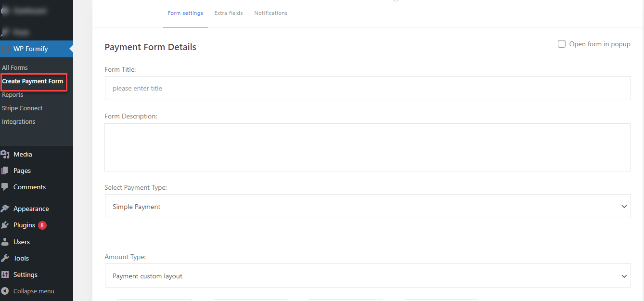Click the Users person icon

coord(5,242)
